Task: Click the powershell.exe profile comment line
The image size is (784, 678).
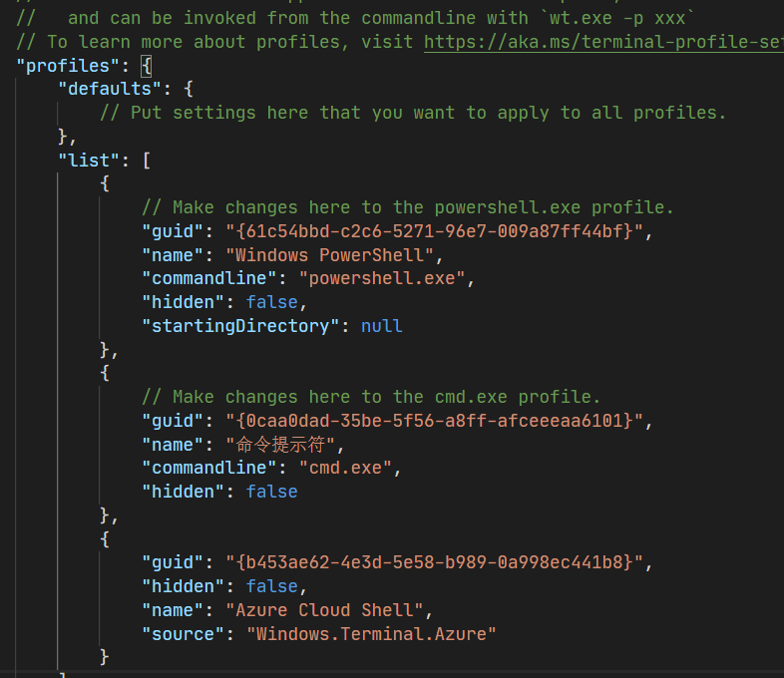Action: click(408, 207)
